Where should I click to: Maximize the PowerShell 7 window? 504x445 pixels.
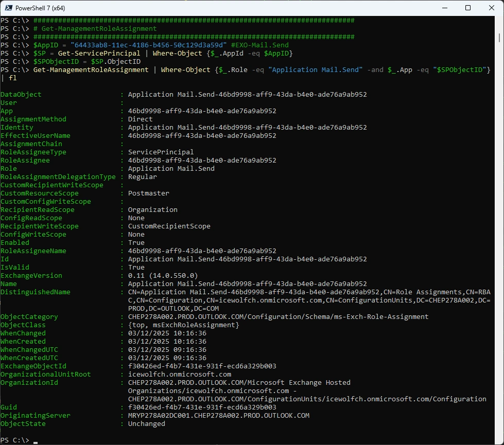click(x=468, y=8)
